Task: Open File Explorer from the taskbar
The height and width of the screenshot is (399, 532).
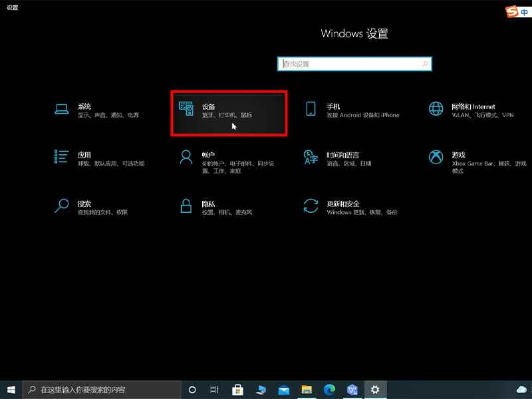Action: [x=307, y=390]
